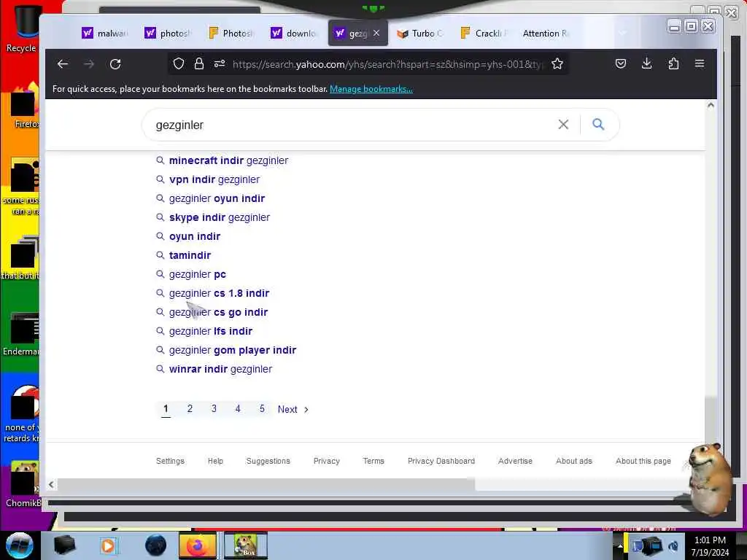The image size is (747, 560).
Task: Open the Downloads toolbar icon
Action: tap(646, 63)
